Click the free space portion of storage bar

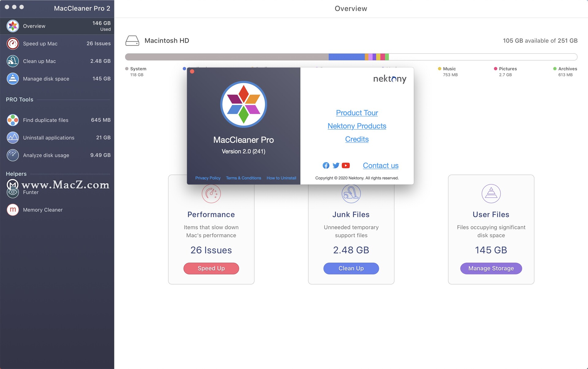pyautogui.click(x=483, y=57)
